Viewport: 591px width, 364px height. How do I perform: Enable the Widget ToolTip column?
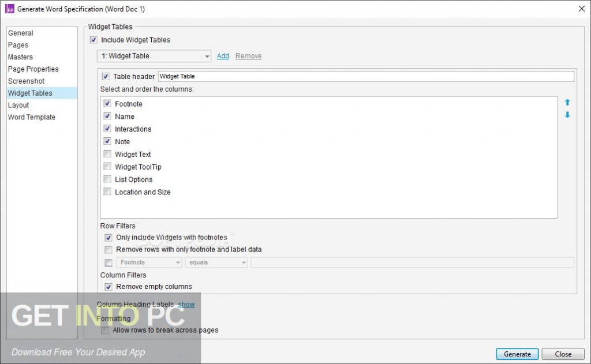107,167
